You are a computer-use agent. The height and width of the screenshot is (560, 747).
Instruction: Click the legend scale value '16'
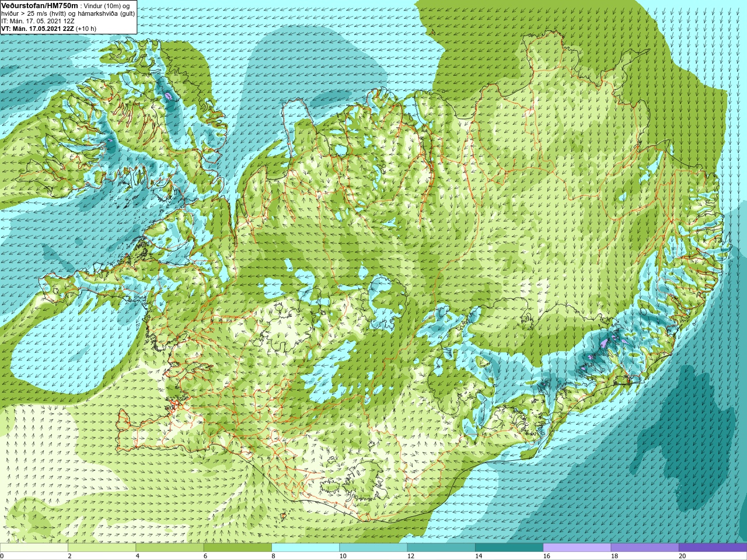point(546,556)
